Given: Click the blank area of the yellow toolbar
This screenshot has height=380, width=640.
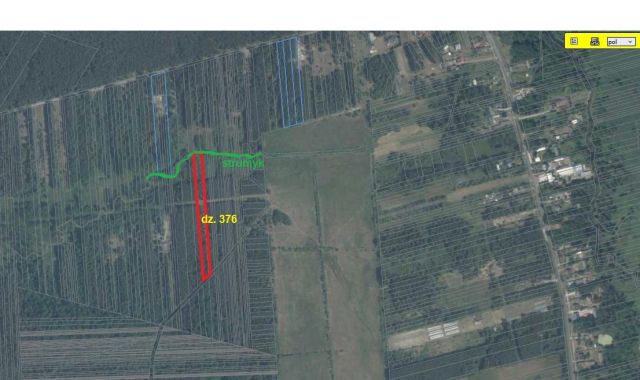Looking at the screenshot, I should click(584, 42).
